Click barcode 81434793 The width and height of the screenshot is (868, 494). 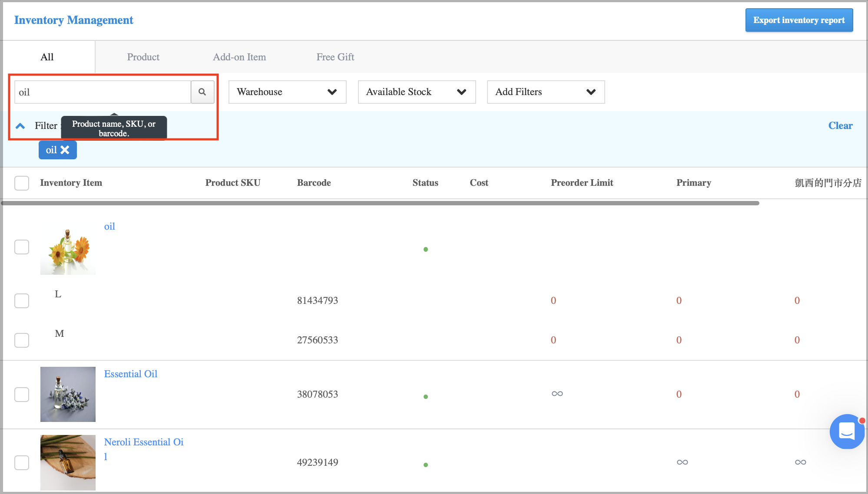[x=318, y=300]
